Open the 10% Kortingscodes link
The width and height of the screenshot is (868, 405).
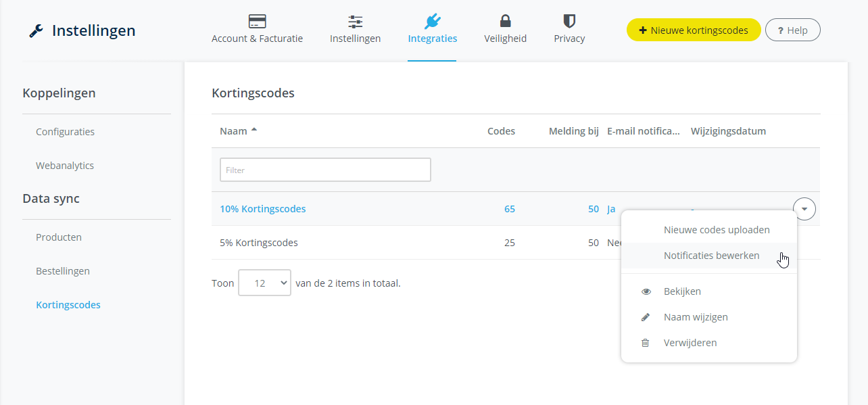coord(263,209)
